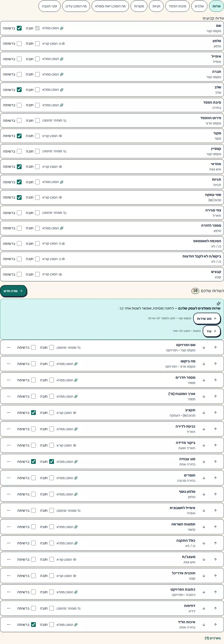Image resolution: width=224 pixels, height=644 pixels.
Task: Move the תקציב field up
Action: [x=216, y=413]
